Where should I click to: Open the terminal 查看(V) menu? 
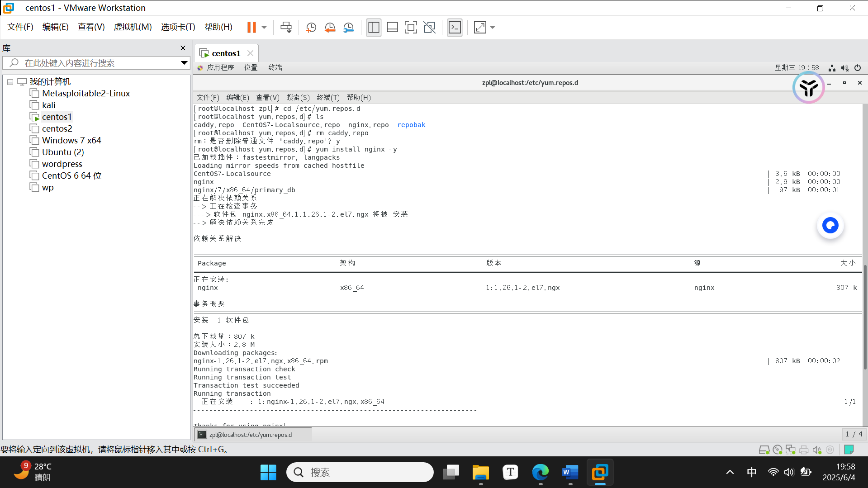coord(268,97)
